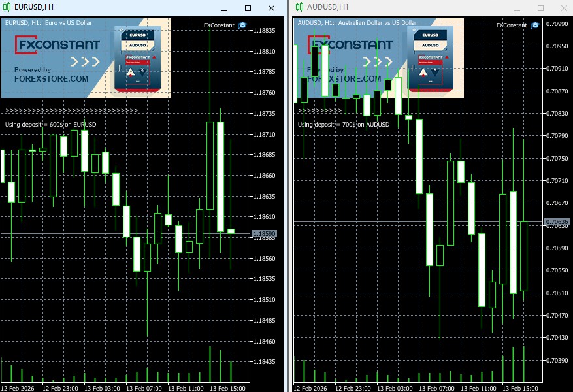Click the EURUSD,H1 chart window icon

pyautogui.click(x=7, y=8)
